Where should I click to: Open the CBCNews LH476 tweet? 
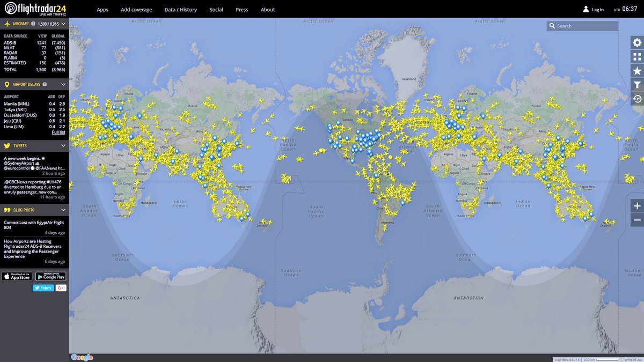pyautogui.click(x=34, y=187)
